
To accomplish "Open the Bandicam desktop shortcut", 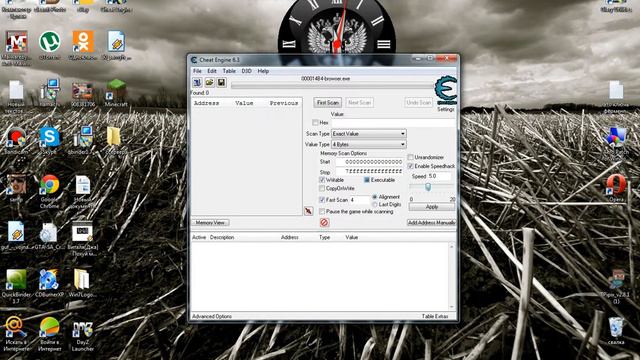I will 16,140.
